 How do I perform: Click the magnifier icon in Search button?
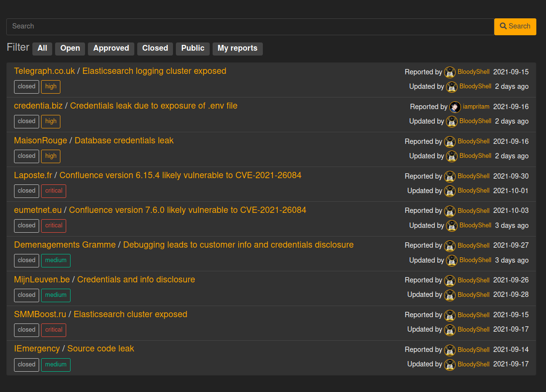click(x=503, y=26)
